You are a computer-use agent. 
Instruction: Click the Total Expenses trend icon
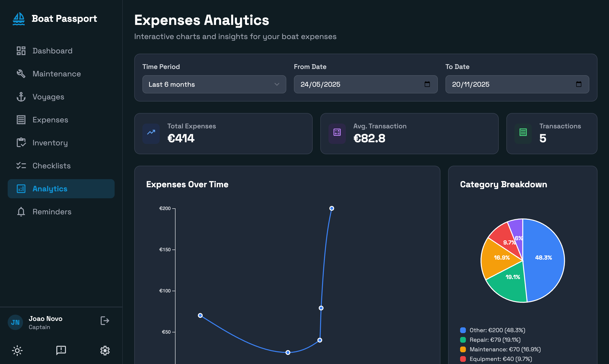(151, 132)
